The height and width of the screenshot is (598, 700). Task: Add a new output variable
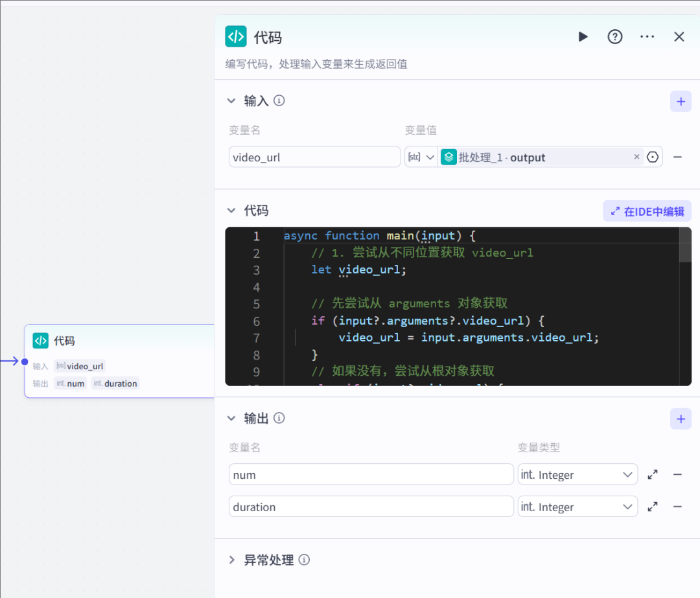point(681,419)
